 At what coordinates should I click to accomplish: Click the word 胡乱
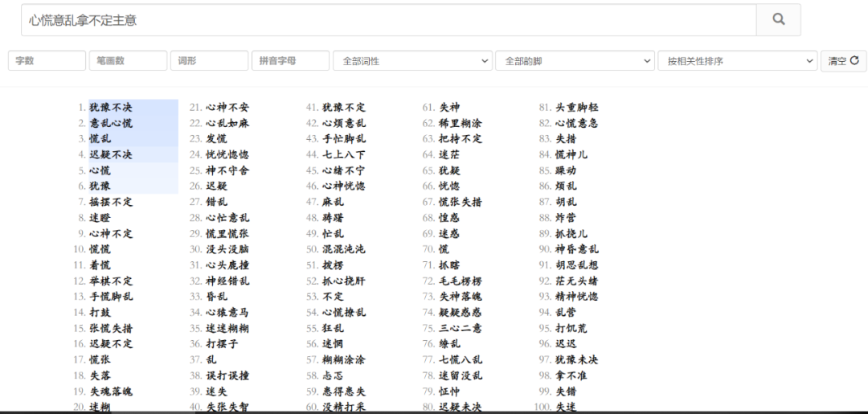(x=567, y=202)
